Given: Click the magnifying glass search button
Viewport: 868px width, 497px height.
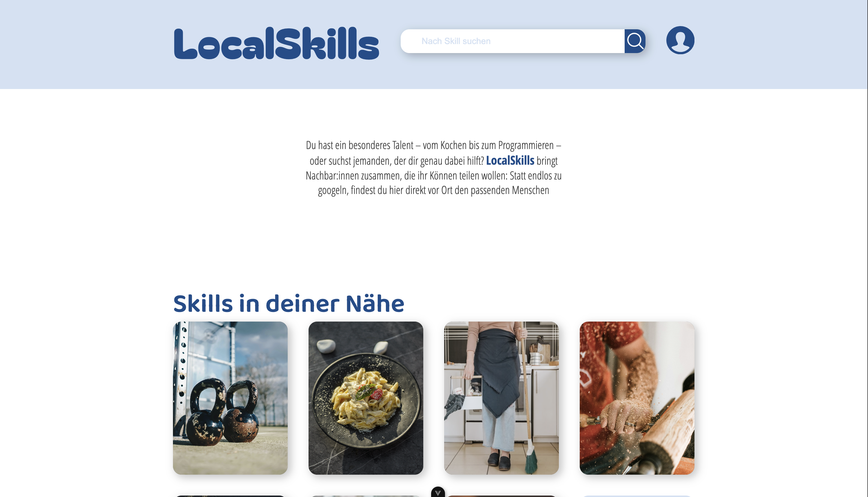Looking at the screenshot, I should pyautogui.click(x=635, y=41).
